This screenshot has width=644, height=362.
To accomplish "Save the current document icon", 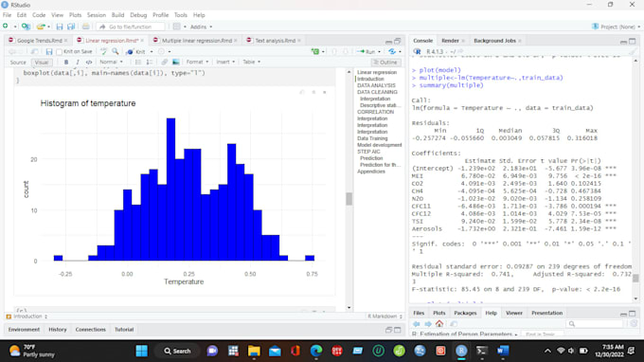I will pyautogui.click(x=60, y=27).
